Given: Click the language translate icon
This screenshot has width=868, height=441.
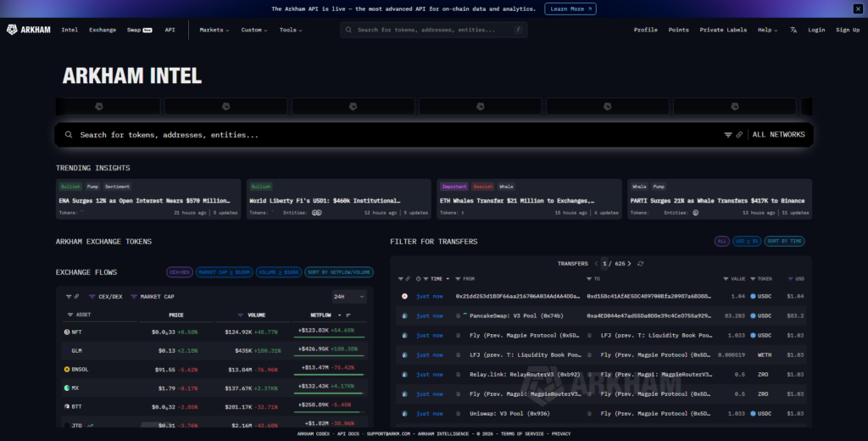Looking at the screenshot, I should click(793, 30).
